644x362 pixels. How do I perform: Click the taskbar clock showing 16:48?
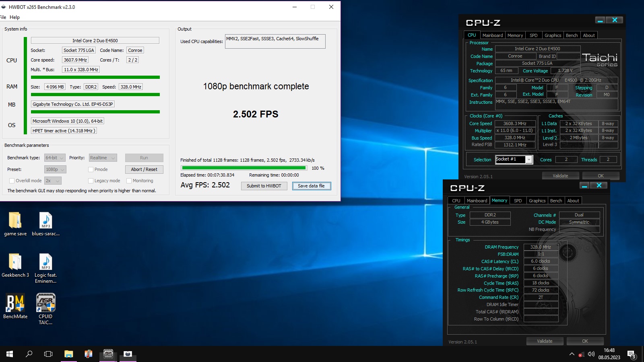pyautogui.click(x=609, y=354)
